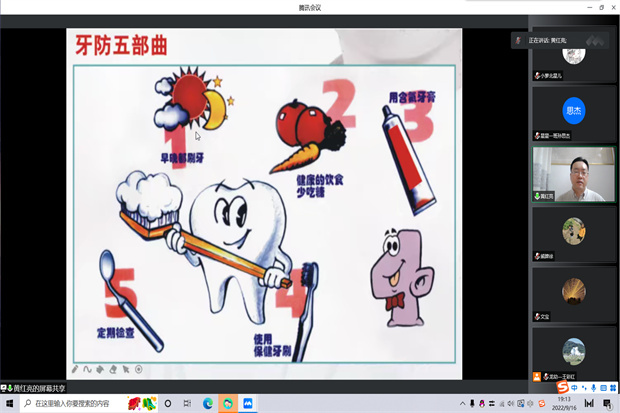620x413 pixels.
Task: Click the orange icon on the bottom participant tile
Action: click(x=537, y=377)
